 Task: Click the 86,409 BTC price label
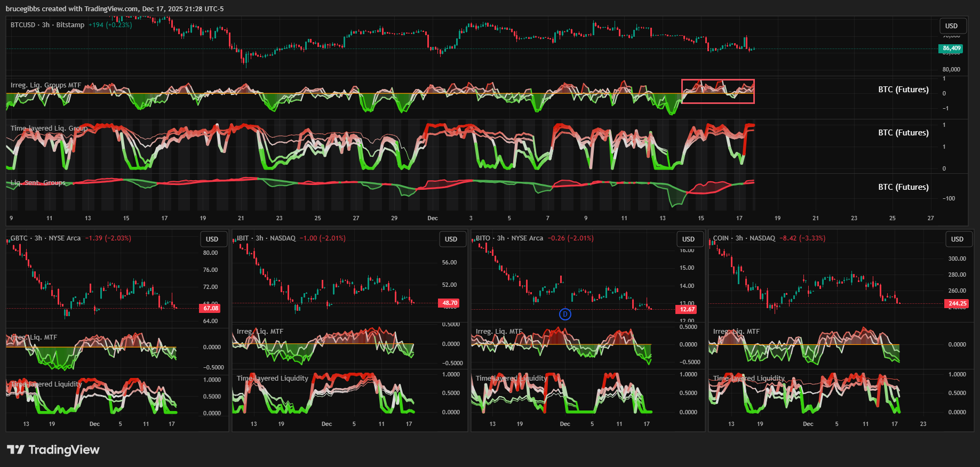point(951,49)
